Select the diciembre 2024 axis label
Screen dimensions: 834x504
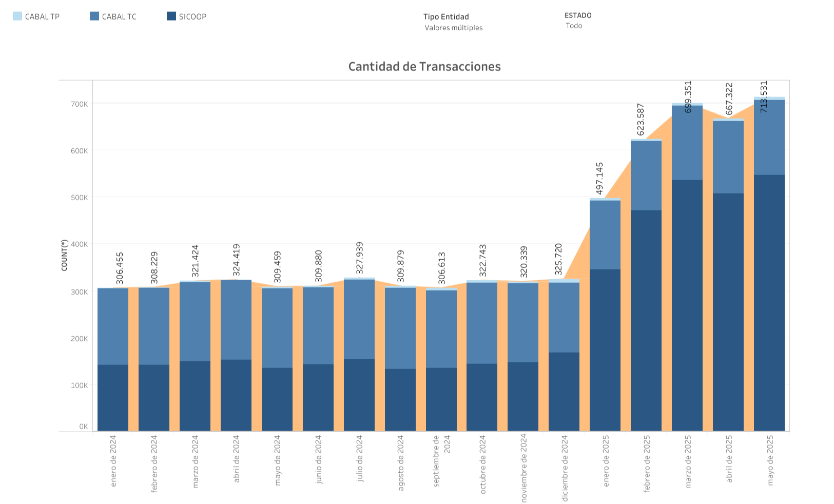(565, 468)
